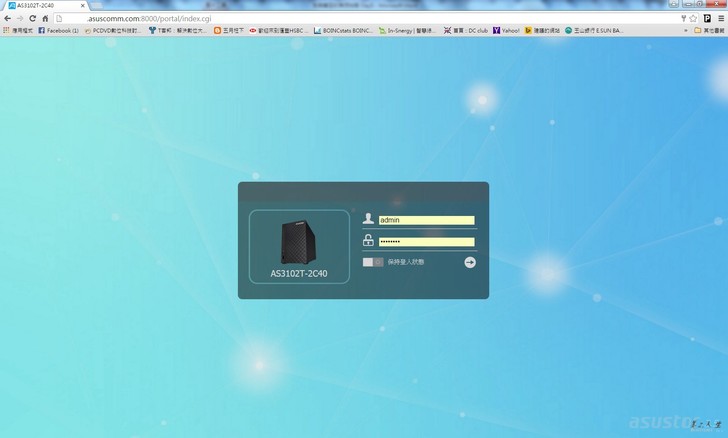The height and width of the screenshot is (438, 728).
Task: Click the admin username field
Action: click(x=427, y=220)
